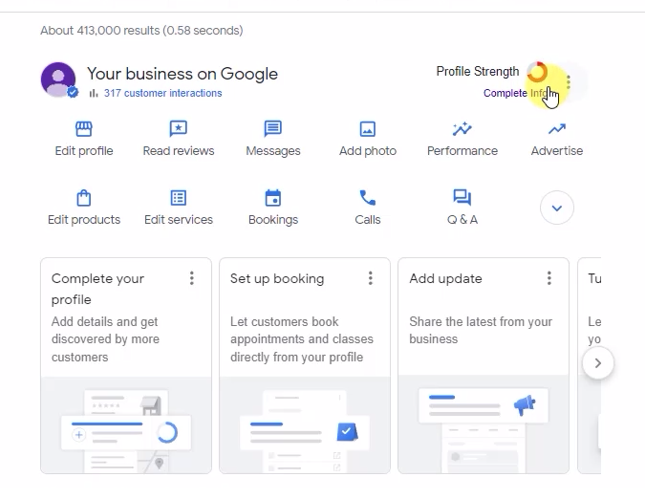This screenshot has height=488, width=645.
Task: Click the Add photo image icon
Action: 367,129
